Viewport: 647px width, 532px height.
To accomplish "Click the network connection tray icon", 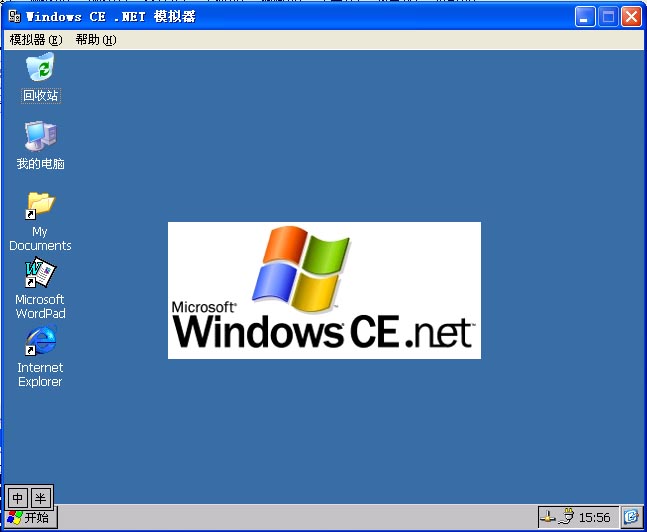I will coord(548,517).
